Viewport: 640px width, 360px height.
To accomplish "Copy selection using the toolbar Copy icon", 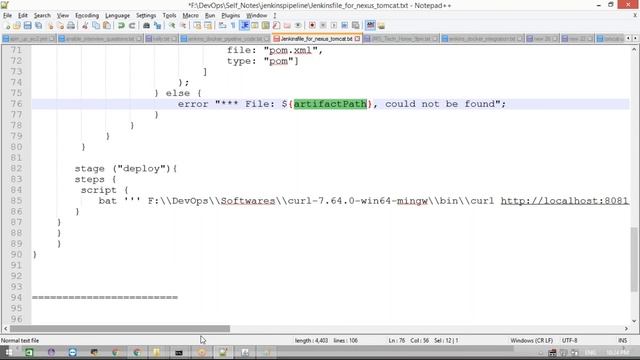I will 96,26.
